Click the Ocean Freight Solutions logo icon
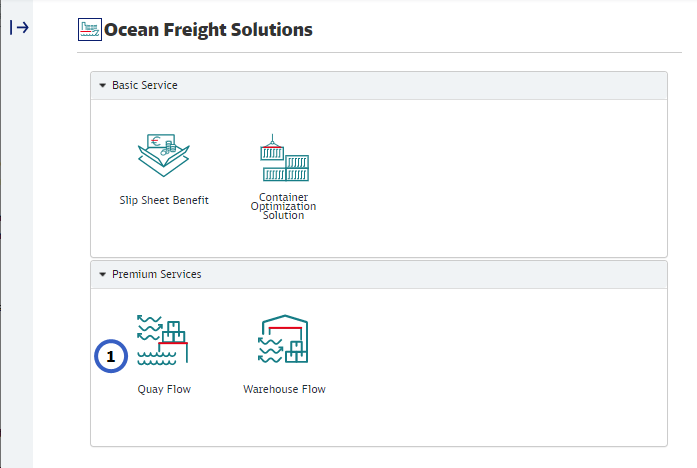 pyautogui.click(x=90, y=29)
